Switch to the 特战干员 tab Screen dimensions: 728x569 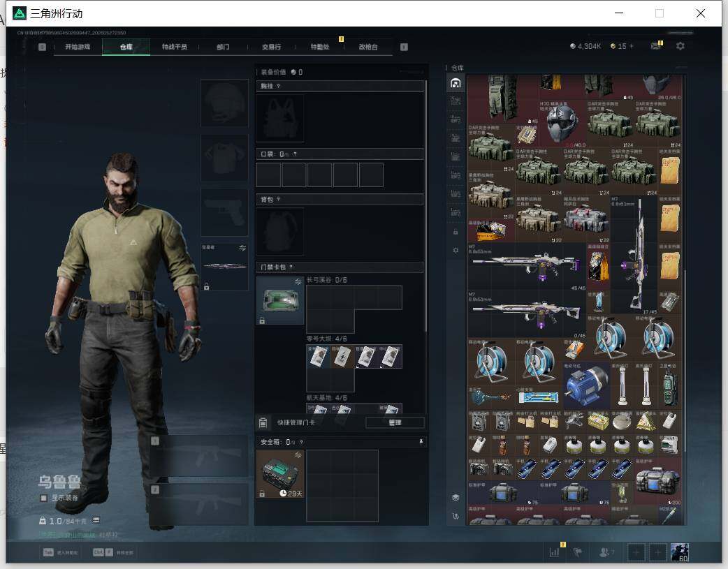175,47
